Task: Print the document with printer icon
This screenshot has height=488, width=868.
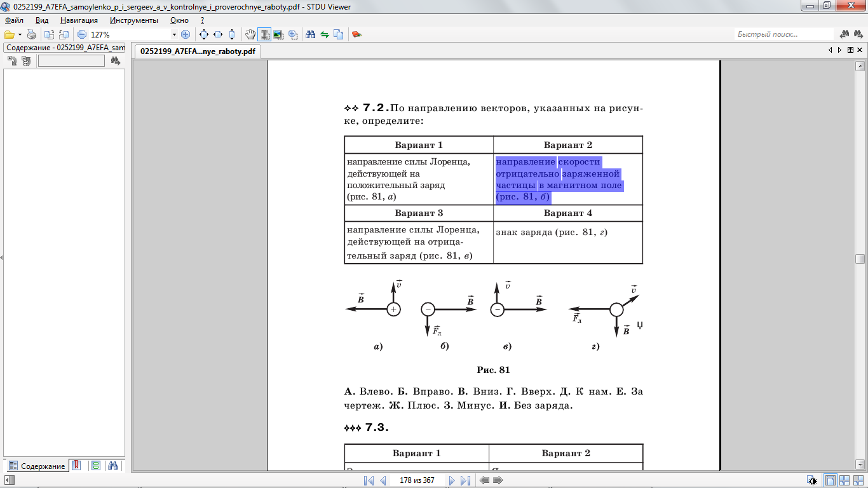Action: (31, 34)
